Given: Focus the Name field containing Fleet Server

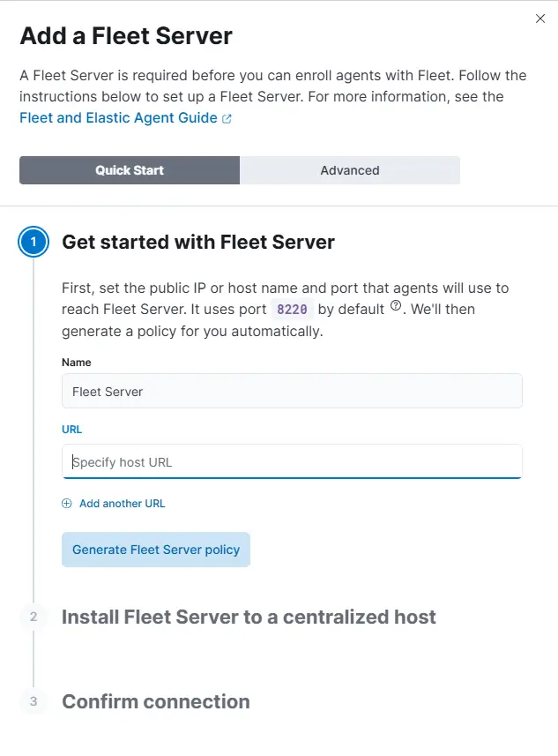Looking at the screenshot, I should 292,391.
